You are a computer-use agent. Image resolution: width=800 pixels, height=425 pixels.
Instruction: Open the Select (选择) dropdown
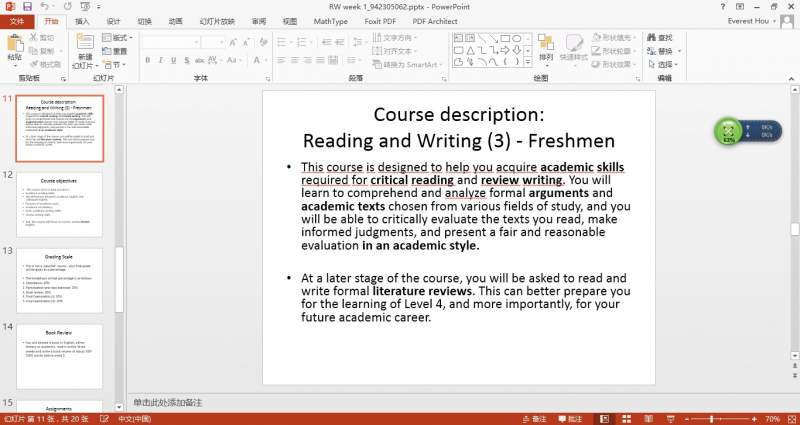coord(663,64)
